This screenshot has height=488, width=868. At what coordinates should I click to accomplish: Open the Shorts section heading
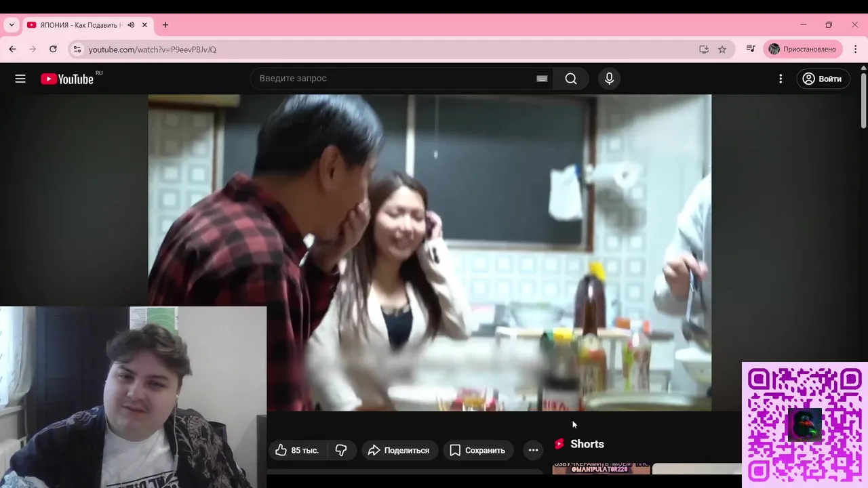[587, 444]
